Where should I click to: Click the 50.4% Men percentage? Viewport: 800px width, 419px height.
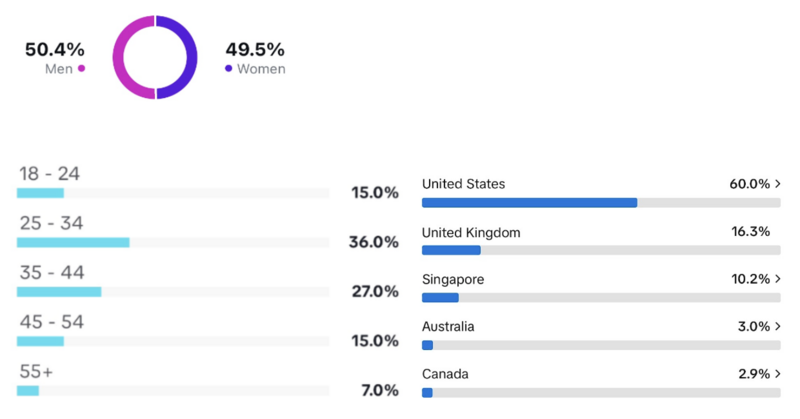pyautogui.click(x=55, y=50)
